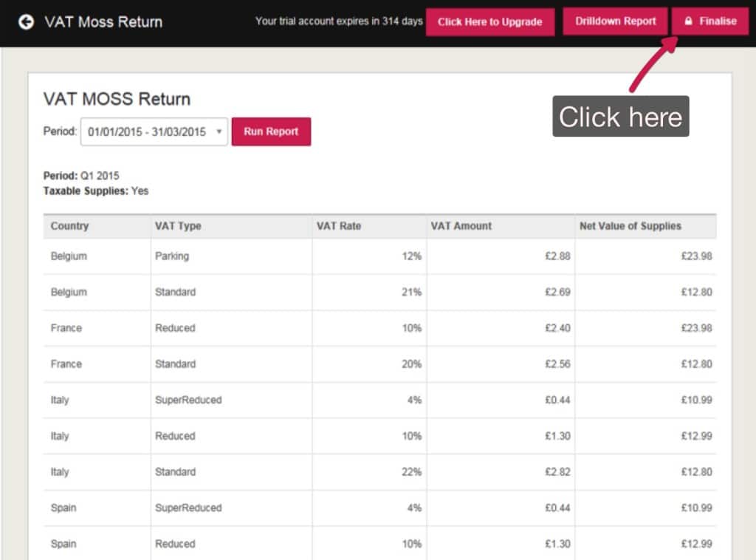Click the Period dropdown arrow
Image resolution: width=756 pixels, height=560 pixels.
tap(219, 132)
